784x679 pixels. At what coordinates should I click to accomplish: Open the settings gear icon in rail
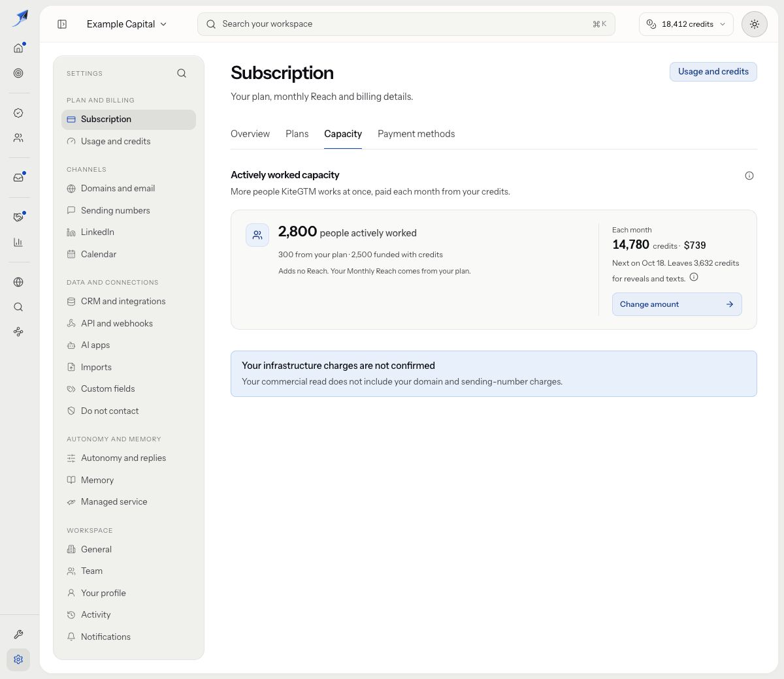(x=18, y=659)
